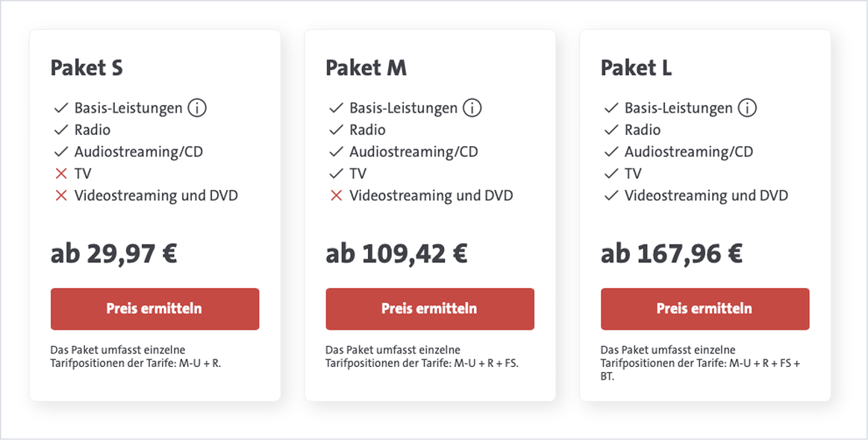Select the Paket S heading
Viewport: 868px width, 440px height.
pos(86,68)
